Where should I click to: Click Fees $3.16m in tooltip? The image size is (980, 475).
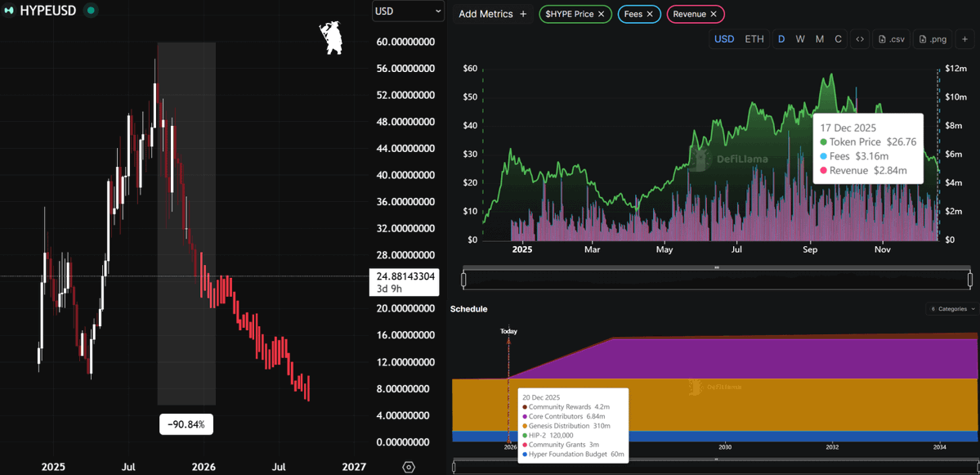pyautogui.click(x=852, y=155)
